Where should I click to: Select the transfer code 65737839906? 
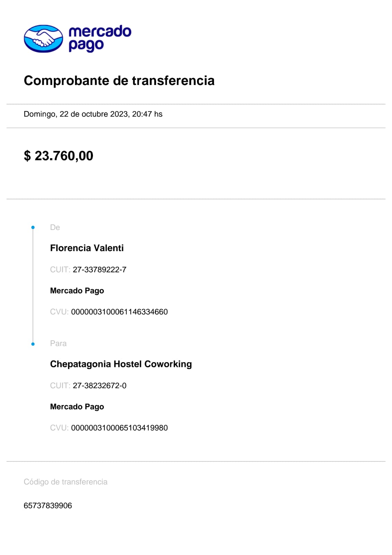(x=48, y=505)
